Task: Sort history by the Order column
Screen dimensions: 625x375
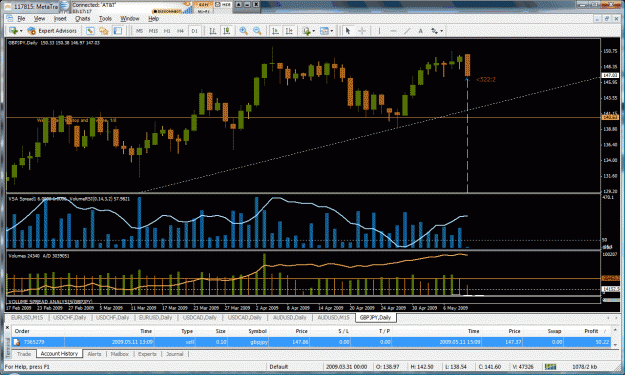Action: [22, 331]
